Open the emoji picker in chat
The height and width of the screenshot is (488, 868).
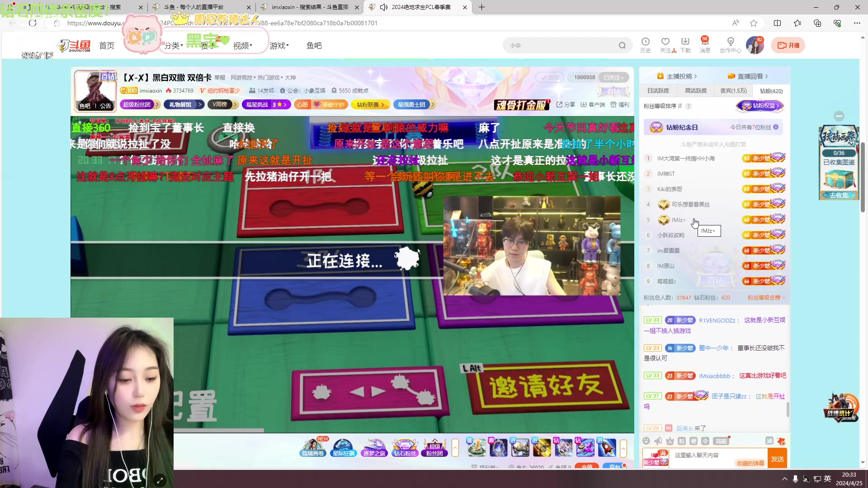click(x=646, y=441)
